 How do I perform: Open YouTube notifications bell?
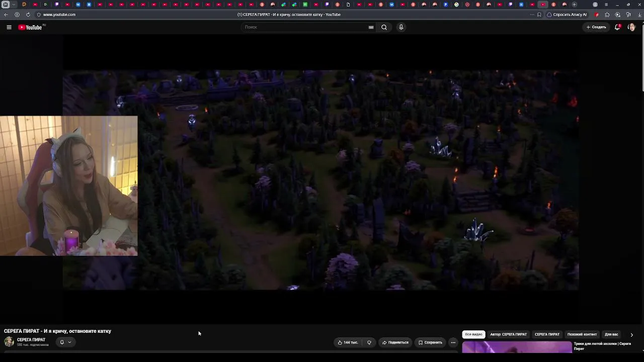pos(617,27)
